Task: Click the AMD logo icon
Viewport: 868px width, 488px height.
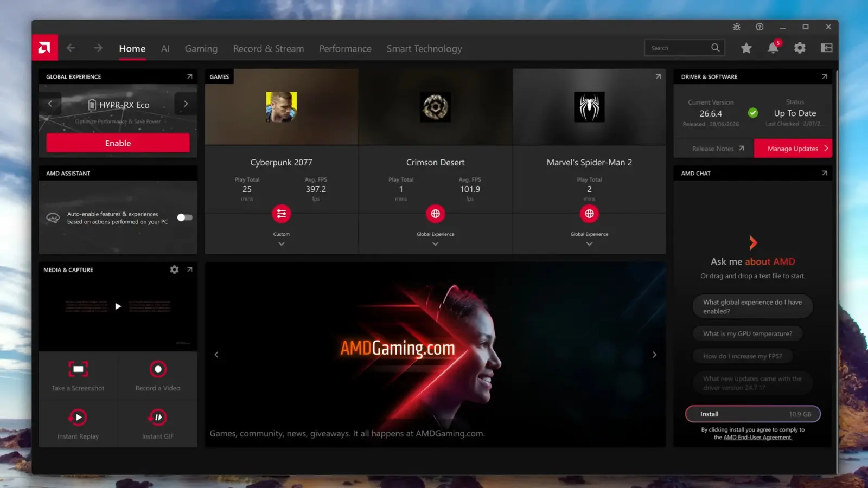Action: coord(44,48)
